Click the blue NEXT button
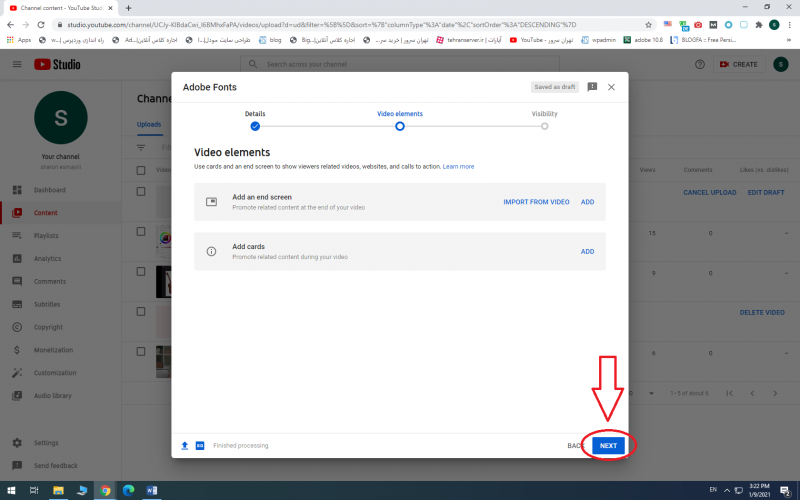The height and width of the screenshot is (500, 800). [608, 445]
